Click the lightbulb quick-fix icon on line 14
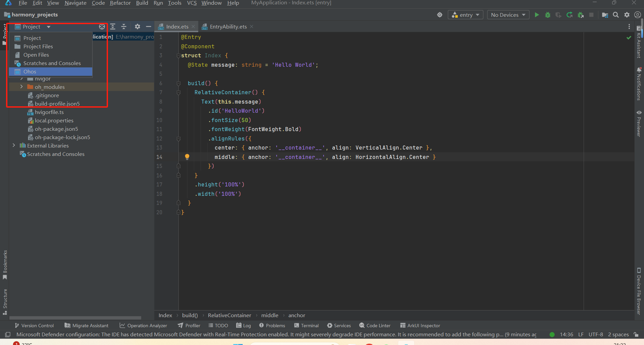Screen dimensions: 644x345 (x=187, y=157)
